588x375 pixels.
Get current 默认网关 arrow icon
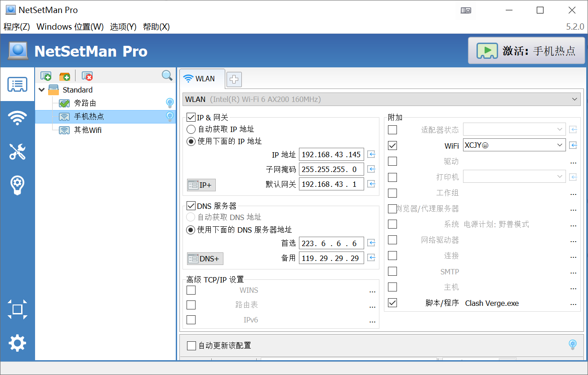[x=371, y=184]
